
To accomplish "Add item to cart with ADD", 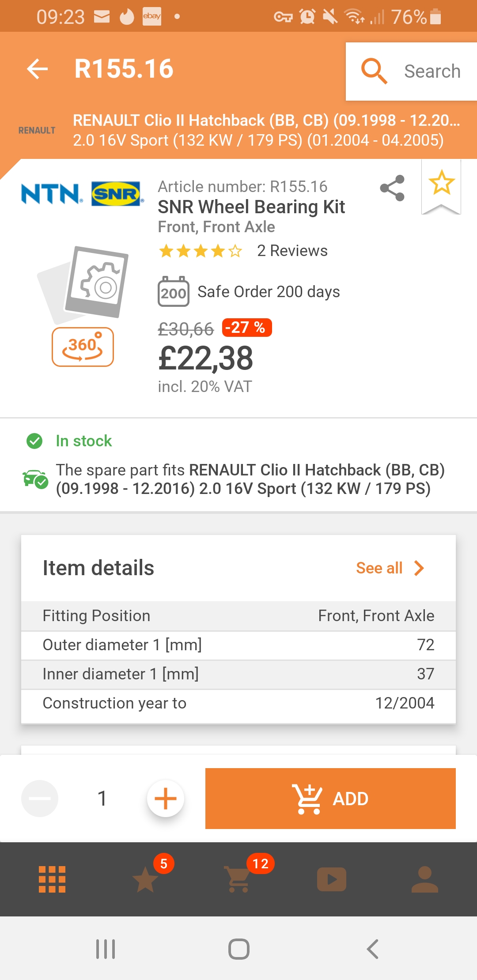I will pos(330,799).
